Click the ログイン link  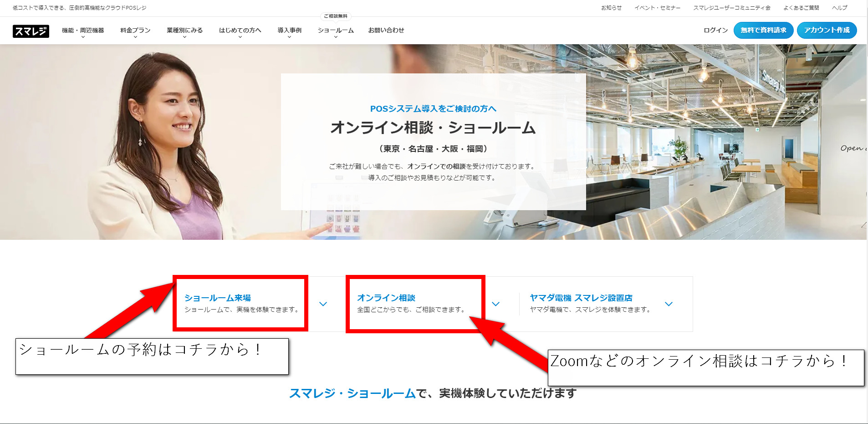click(715, 30)
